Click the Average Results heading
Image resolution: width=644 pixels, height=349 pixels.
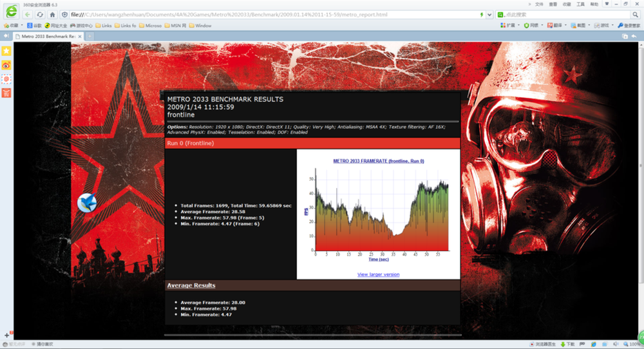[x=191, y=285]
